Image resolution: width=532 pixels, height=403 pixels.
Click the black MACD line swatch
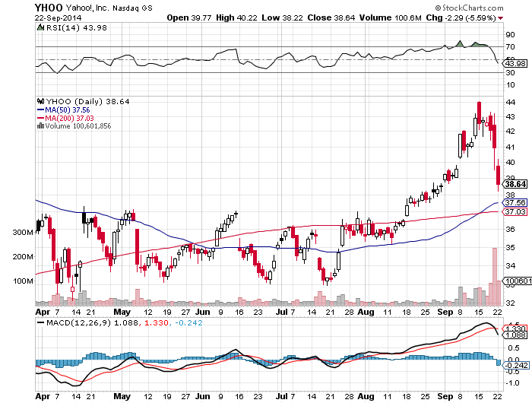click(x=40, y=322)
